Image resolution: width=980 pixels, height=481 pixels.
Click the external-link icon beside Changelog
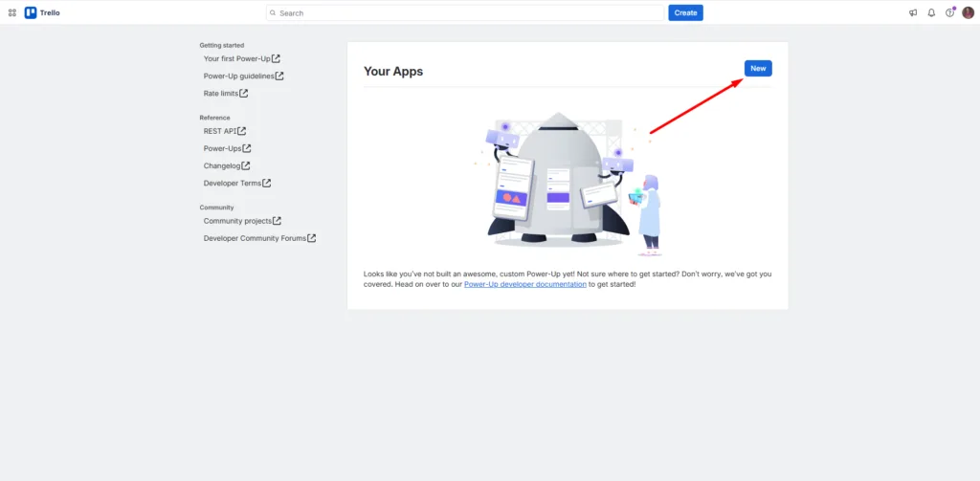[246, 165]
